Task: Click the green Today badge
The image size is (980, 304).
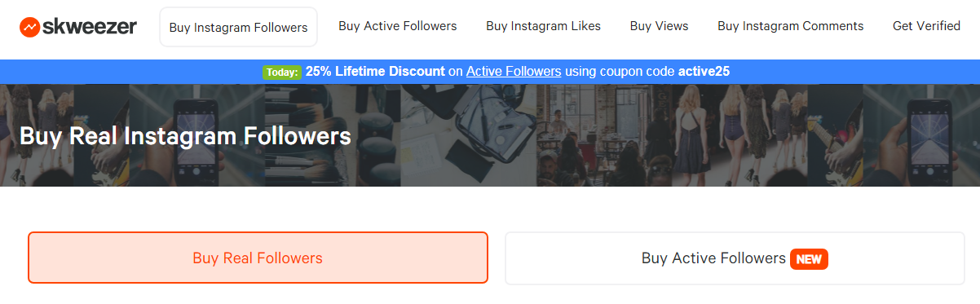Action: click(282, 72)
